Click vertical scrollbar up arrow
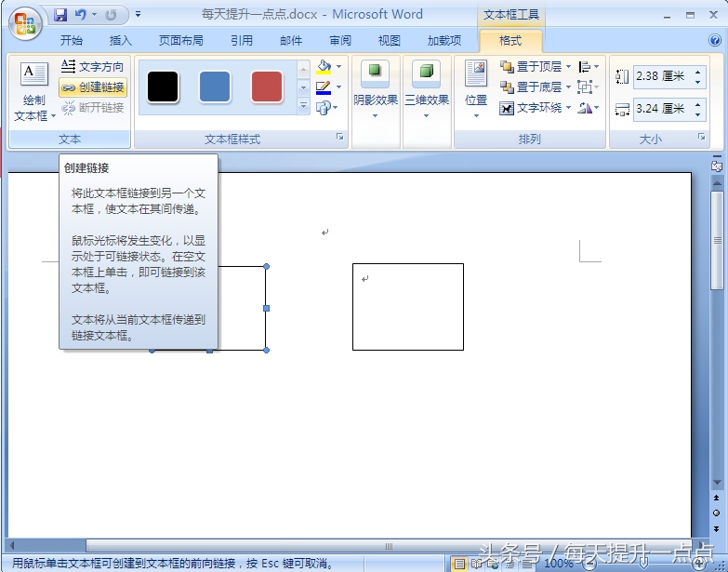The height and width of the screenshot is (572, 728). tap(717, 183)
